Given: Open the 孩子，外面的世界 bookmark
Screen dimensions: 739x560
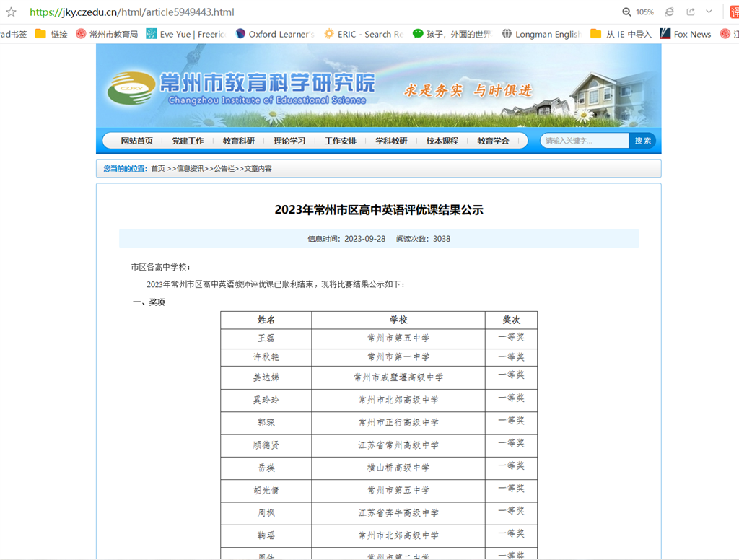Looking at the screenshot, I should click(452, 34).
